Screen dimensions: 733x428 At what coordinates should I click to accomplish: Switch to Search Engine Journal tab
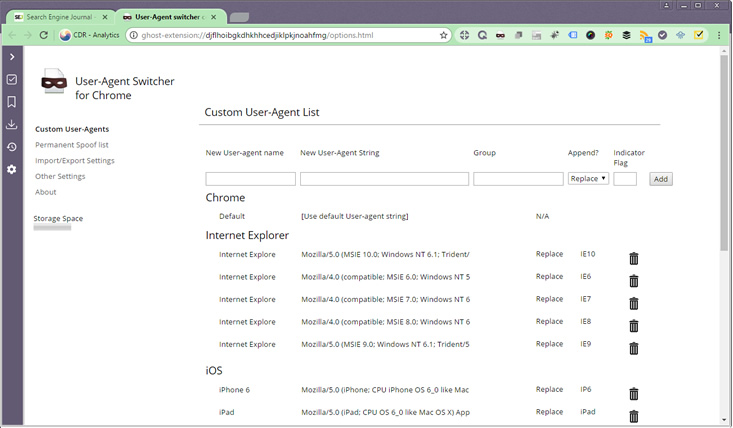tap(59, 17)
